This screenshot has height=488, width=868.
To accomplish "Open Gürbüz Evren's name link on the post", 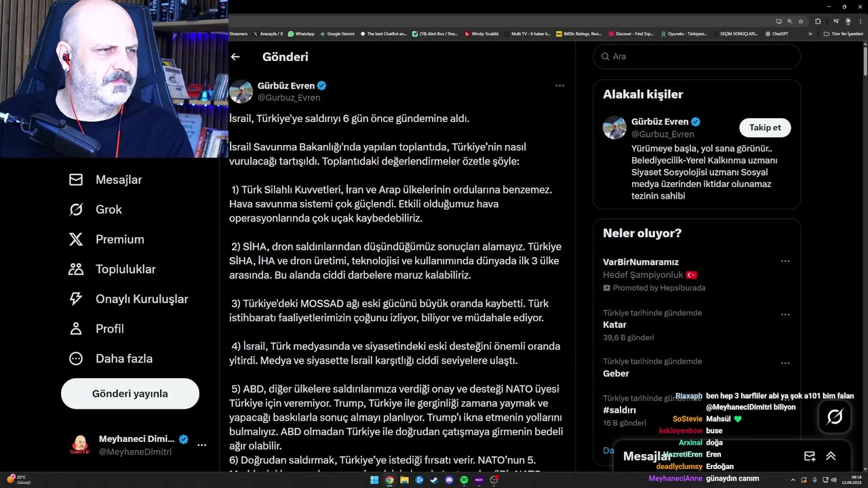I will point(286,85).
